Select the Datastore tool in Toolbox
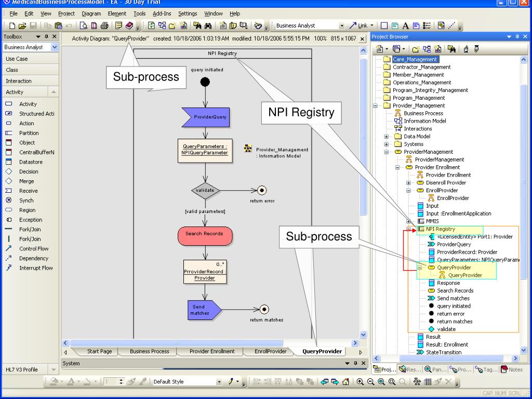The height and width of the screenshot is (399, 532). coord(31,162)
